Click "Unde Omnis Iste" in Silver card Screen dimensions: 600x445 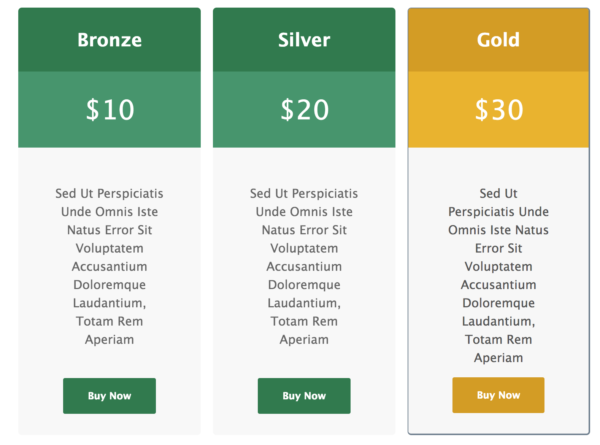point(304,212)
